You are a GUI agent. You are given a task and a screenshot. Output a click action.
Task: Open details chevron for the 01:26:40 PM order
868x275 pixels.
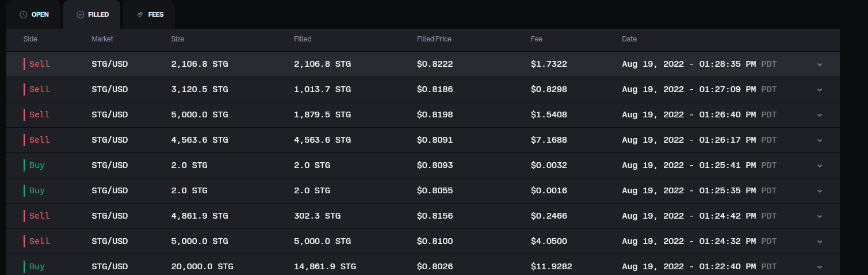(x=820, y=115)
